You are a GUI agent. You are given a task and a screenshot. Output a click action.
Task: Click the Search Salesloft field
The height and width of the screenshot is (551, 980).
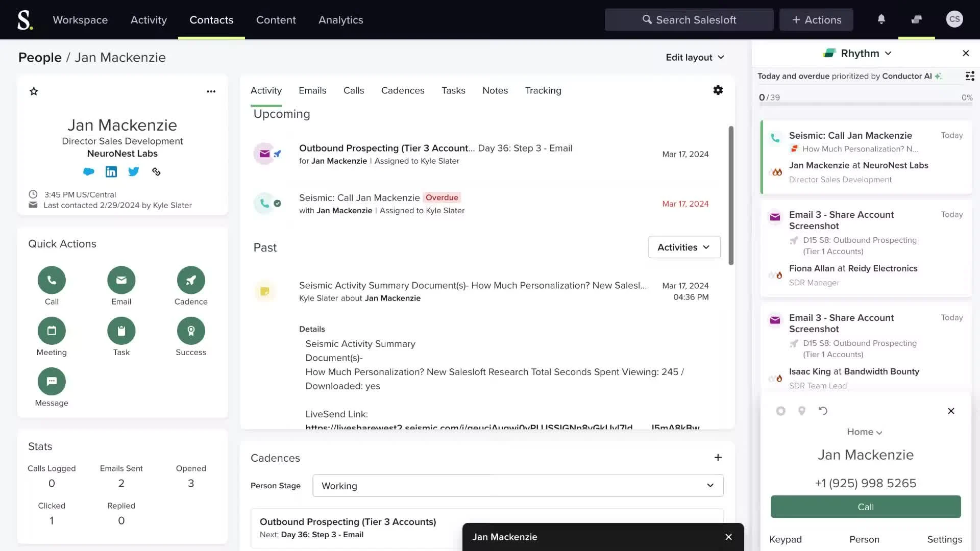pyautogui.click(x=689, y=20)
